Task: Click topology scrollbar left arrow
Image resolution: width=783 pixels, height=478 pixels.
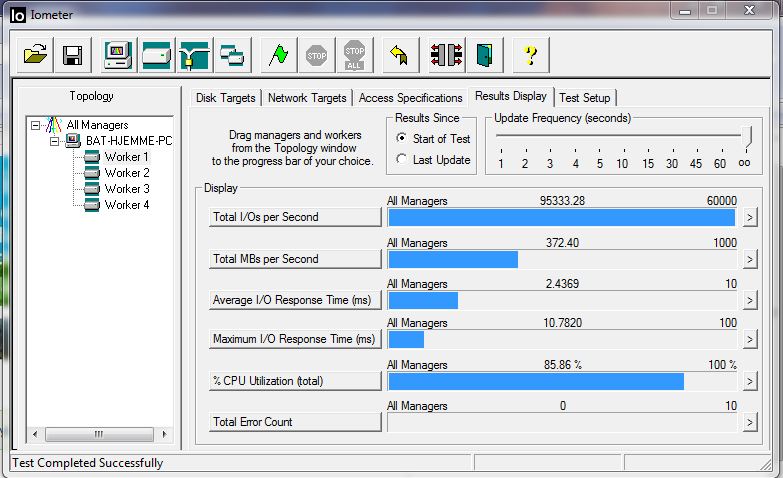Action: pos(35,434)
